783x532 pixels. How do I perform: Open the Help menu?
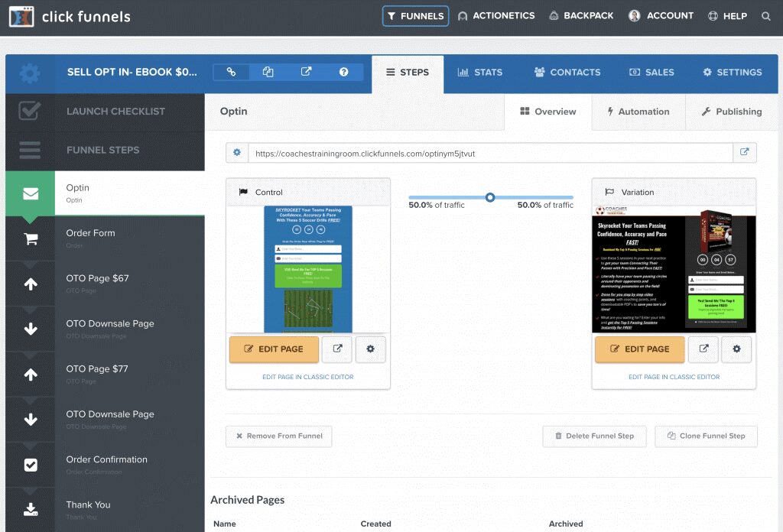pos(728,16)
